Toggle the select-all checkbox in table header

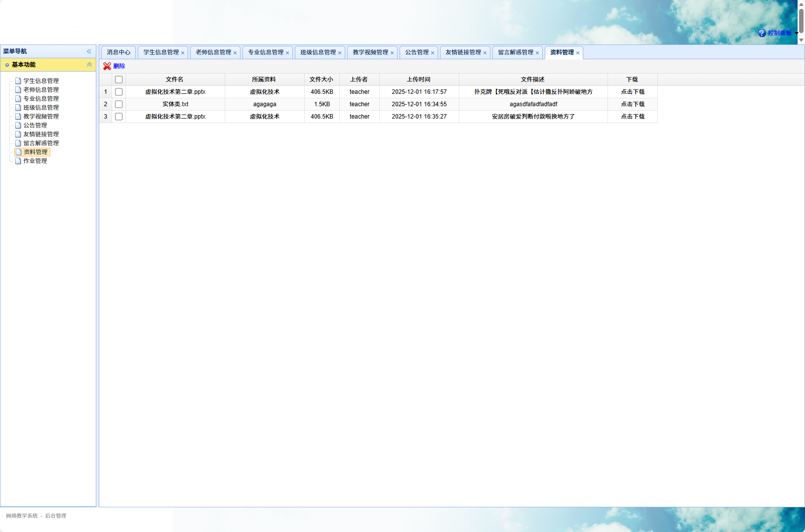(x=119, y=80)
